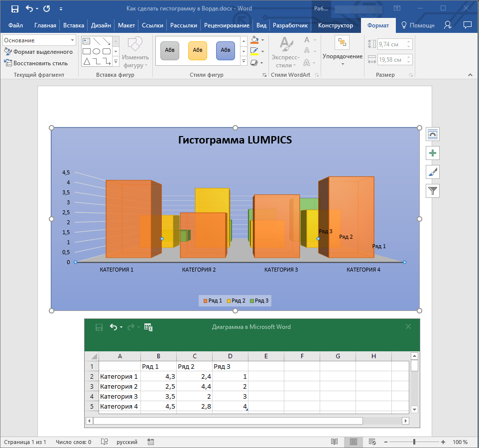
Task: Expand the shape styles gallery more arrow
Action: (243, 61)
